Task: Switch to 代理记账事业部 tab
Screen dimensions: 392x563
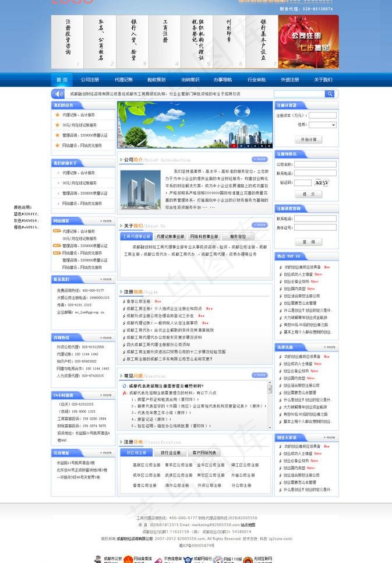Action: pos(170,236)
